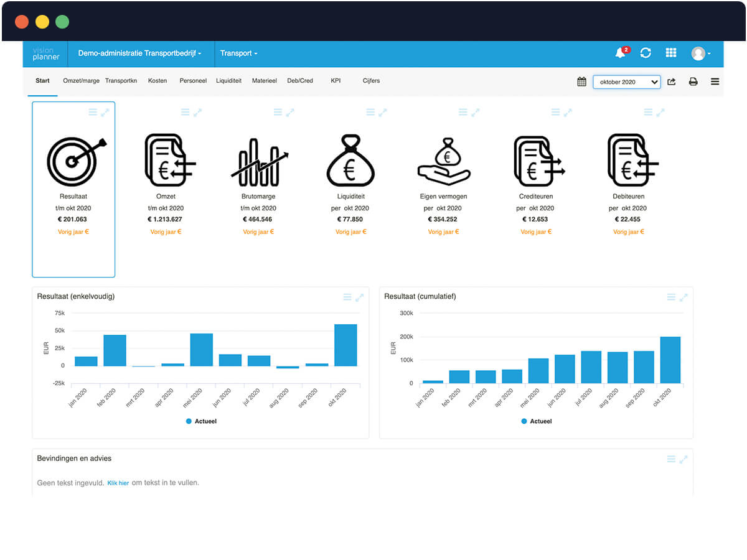Open the apps grid icon
The width and height of the screenshot is (747, 560).
(x=671, y=53)
